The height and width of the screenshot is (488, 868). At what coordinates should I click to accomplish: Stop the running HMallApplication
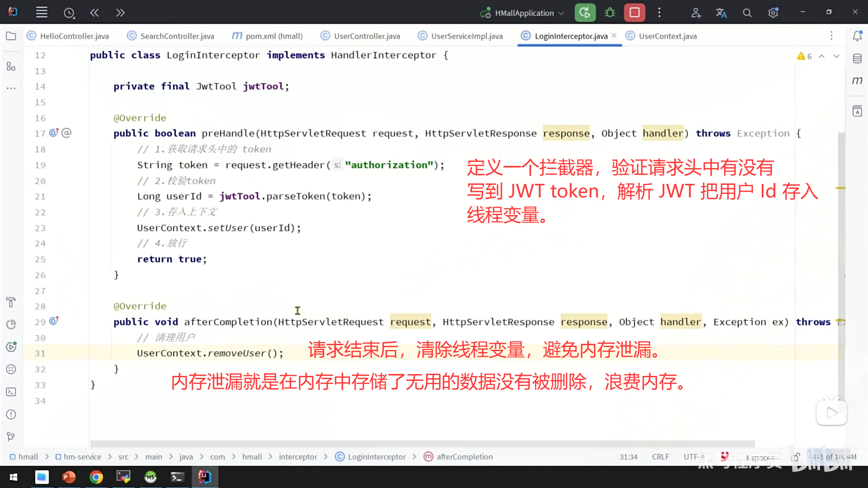634,13
